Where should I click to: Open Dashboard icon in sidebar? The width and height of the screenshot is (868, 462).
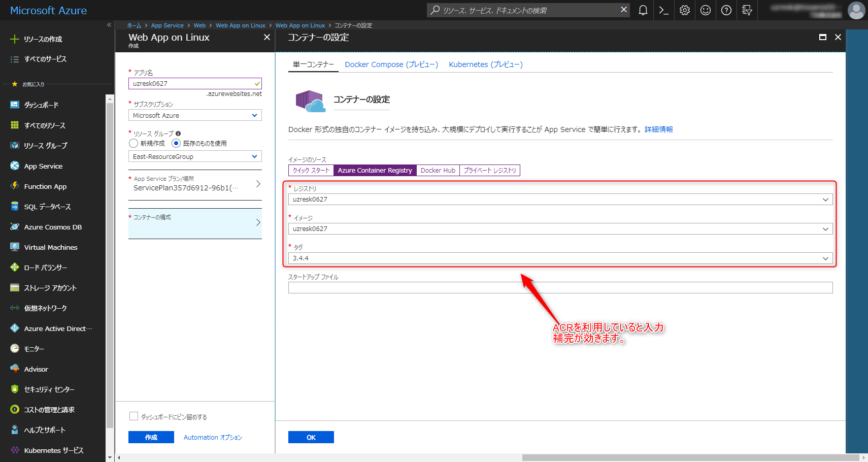[x=15, y=105]
